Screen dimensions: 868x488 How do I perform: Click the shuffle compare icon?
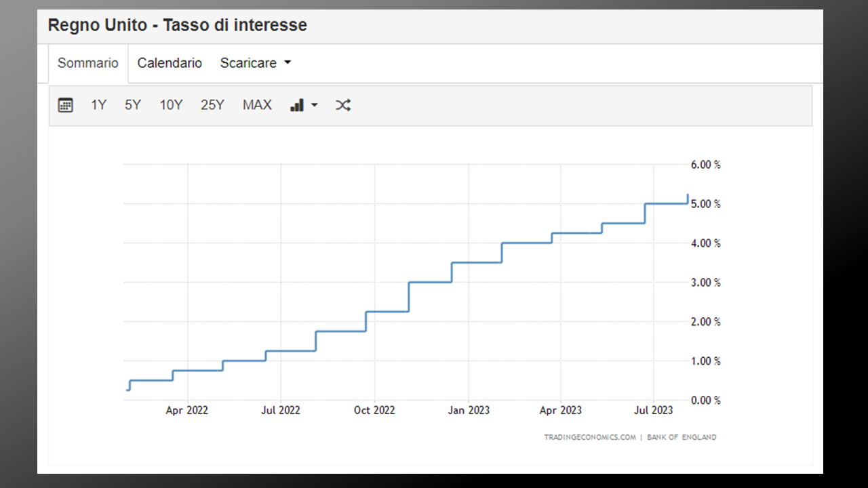[343, 105]
